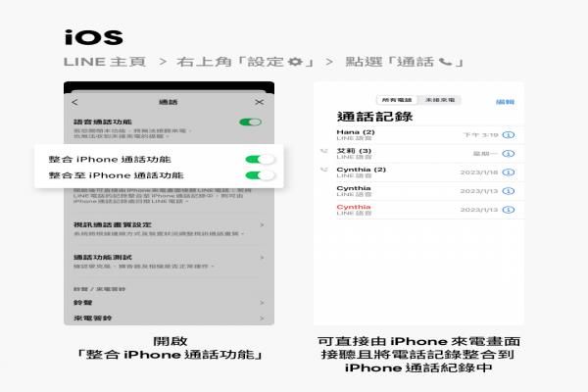Toggle the 語音通話功能 switch
Viewport: 588px width, 392px height.
tap(250, 122)
